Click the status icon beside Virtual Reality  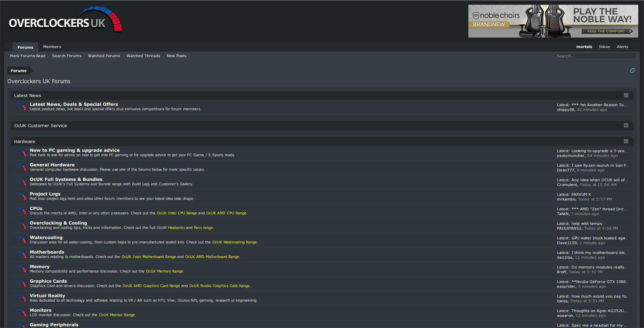click(x=21, y=298)
